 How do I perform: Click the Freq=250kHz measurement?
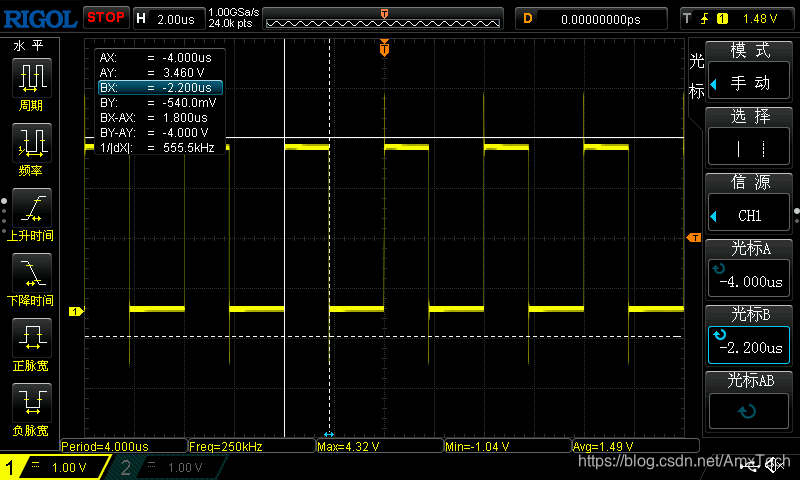coord(252,446)
